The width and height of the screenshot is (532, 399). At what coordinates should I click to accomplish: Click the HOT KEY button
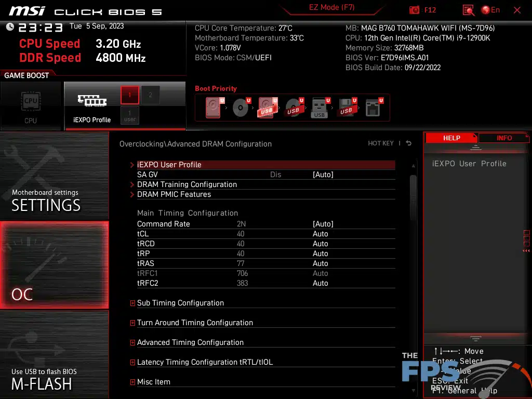click(x=381, y=143)
